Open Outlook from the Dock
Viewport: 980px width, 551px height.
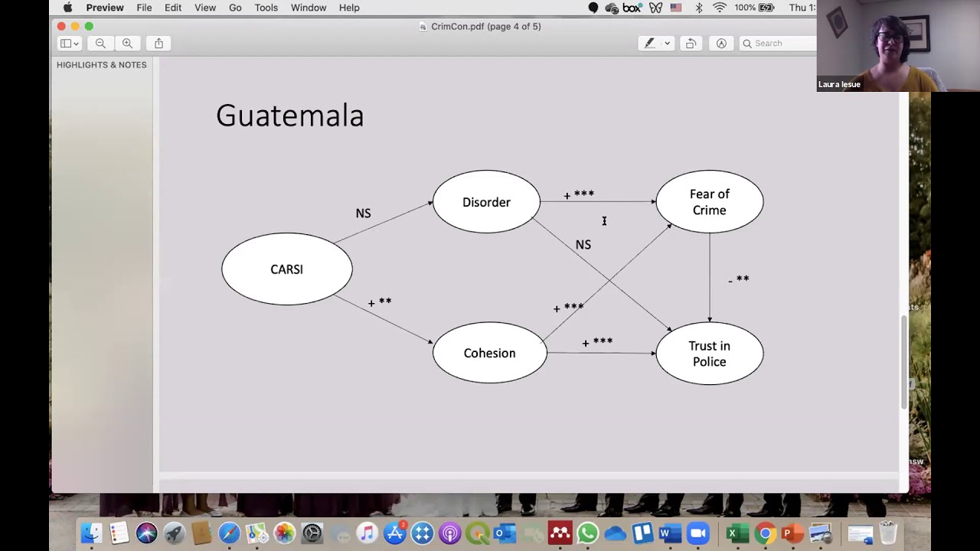pyautogui.click(x=505, y=533)
